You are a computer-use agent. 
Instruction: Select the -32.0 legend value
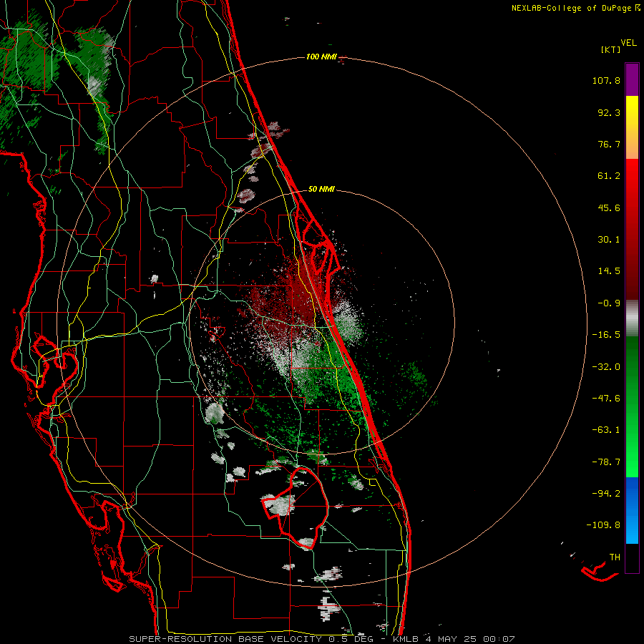tap(606, 367)
